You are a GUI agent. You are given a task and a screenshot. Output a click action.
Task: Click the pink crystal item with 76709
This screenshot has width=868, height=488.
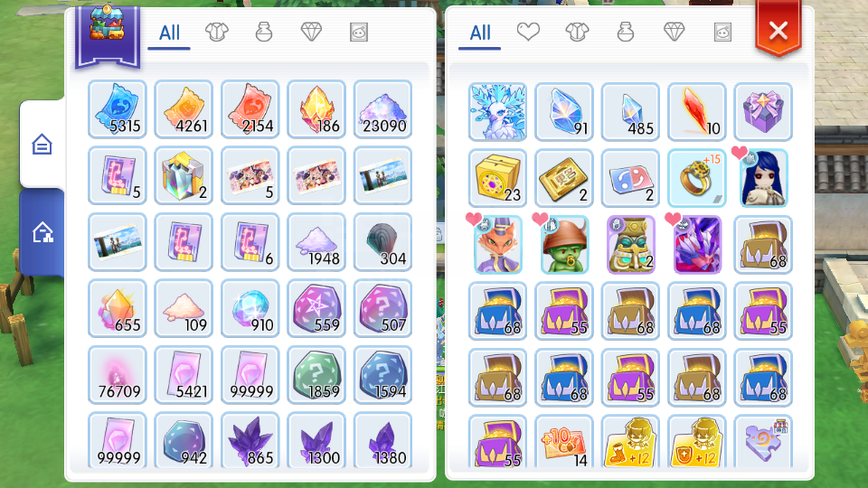(118, 374)
